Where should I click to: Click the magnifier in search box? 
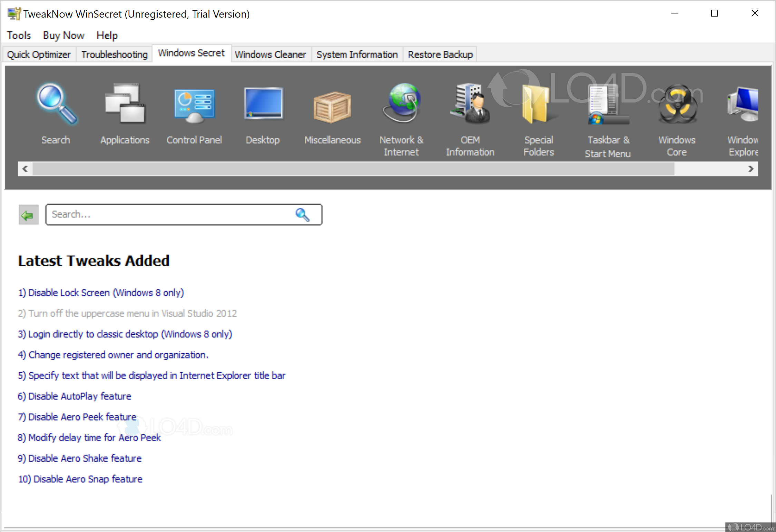[x=302, y=215]
